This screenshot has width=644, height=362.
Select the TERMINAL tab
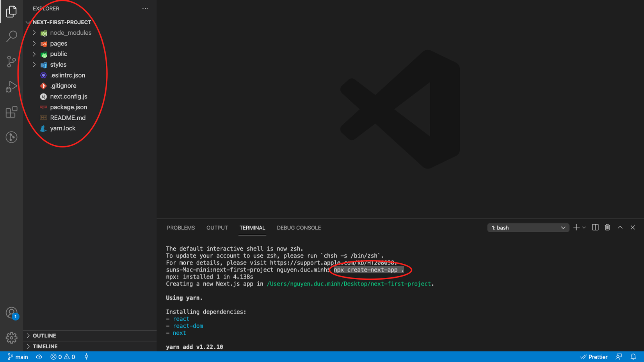click(x=252, y=228)
